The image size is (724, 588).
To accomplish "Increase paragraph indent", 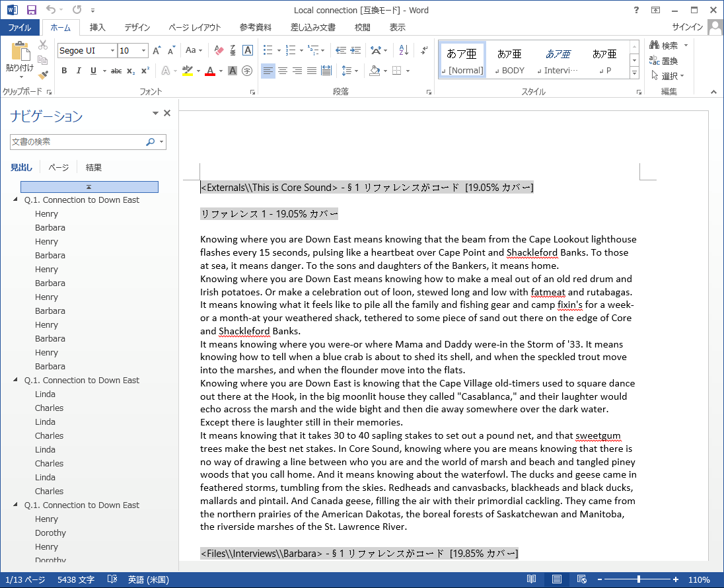I will pyautogui.click(x=355, y=50).
